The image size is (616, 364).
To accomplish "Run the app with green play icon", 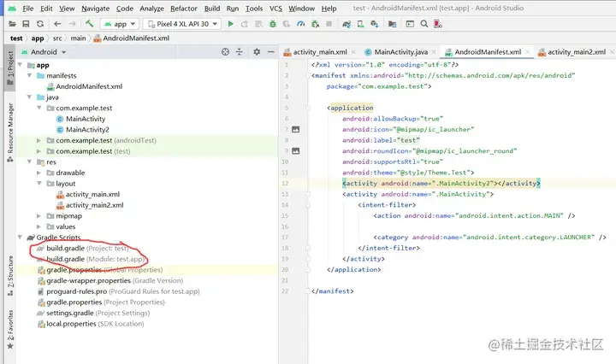I will pyautogui.click(x=231, y=24).
